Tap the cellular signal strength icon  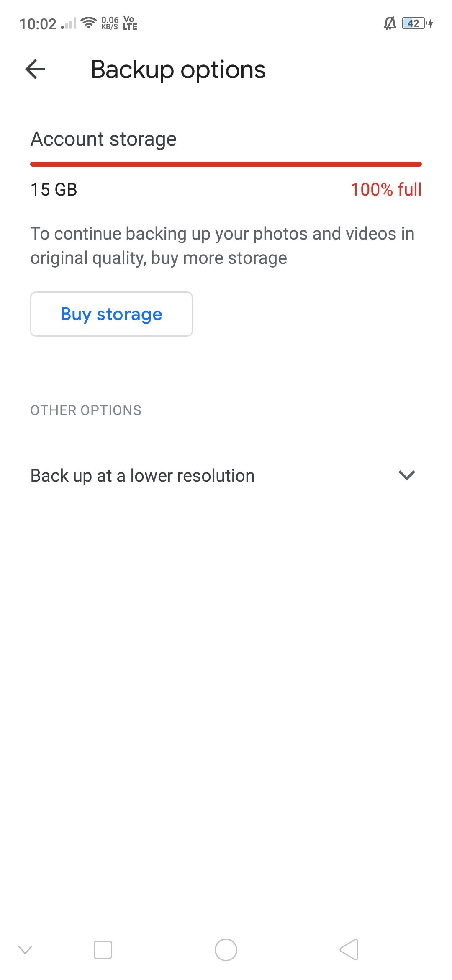pos(69,24)
